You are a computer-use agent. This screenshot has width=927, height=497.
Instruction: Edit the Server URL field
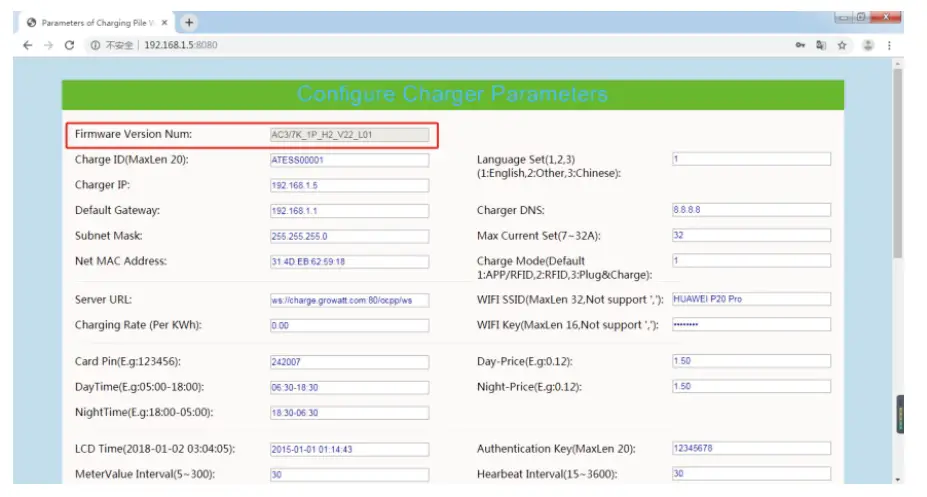click(x=349, y=300)
